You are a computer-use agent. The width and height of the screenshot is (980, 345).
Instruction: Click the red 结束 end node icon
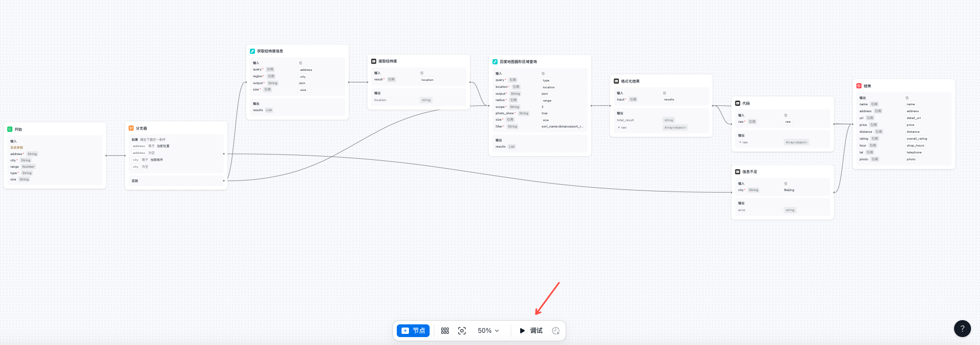(x=859, y=86)
